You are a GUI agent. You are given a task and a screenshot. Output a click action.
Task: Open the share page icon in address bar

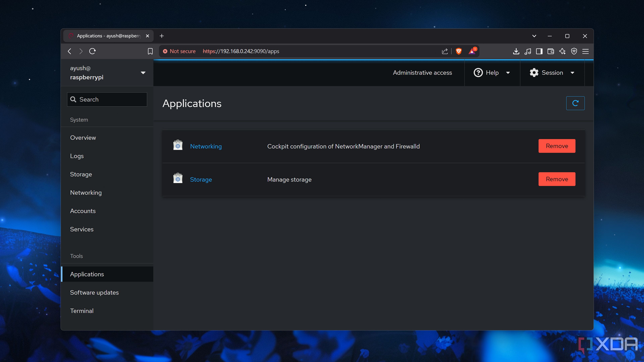pyautogui.click(x=444, y=51)
